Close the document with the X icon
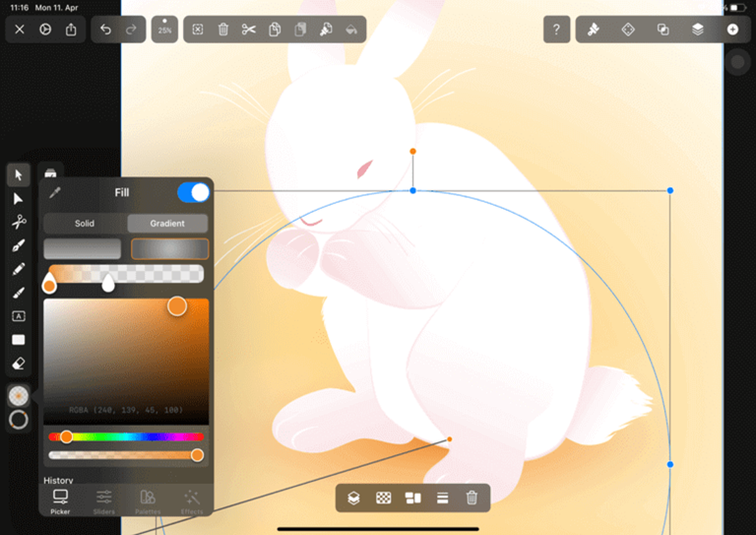Screen dimensions: 756x535 (20, 30)
